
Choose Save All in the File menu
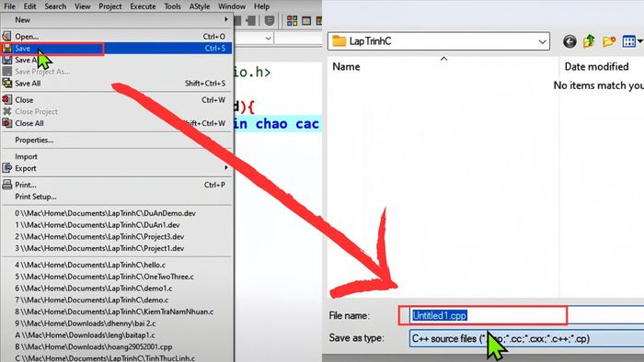116,84
